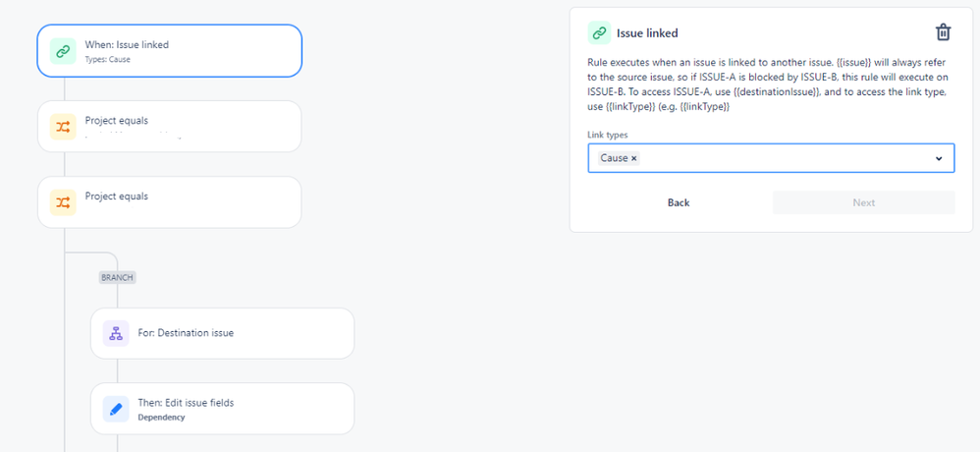Open the first Project equals condition

pyautogui.click(x=169, y=127)
